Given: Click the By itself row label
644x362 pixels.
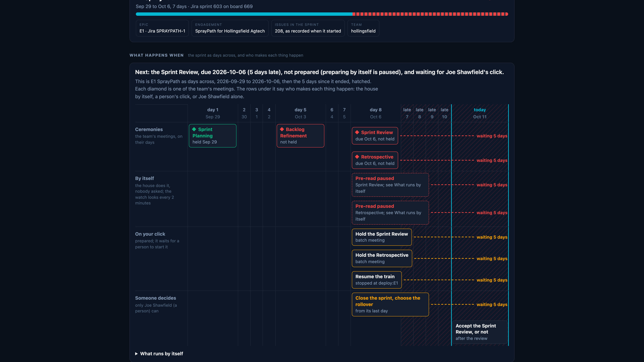Looking at the screenshot, I should 144,178.
